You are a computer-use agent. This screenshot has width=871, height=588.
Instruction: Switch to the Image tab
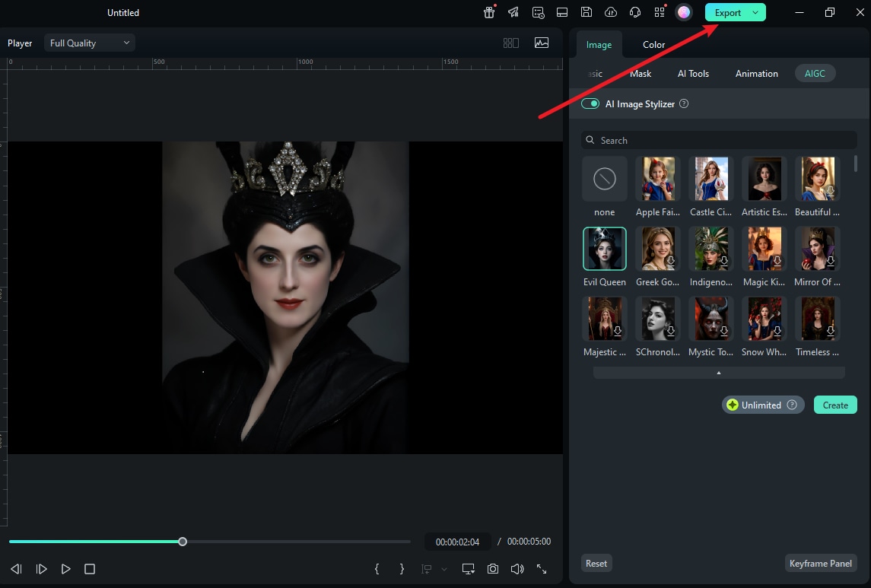coord(599,44)
